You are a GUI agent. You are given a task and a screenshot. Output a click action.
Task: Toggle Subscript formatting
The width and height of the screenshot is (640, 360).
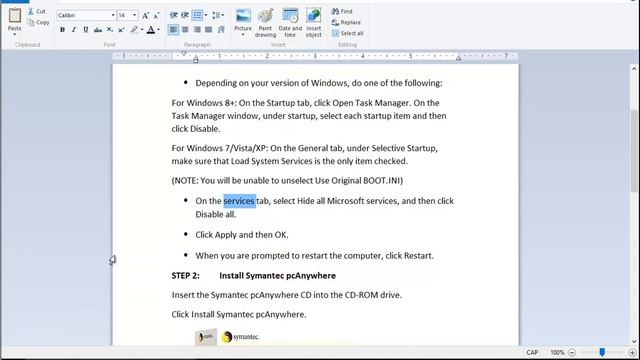coord(110,29)
